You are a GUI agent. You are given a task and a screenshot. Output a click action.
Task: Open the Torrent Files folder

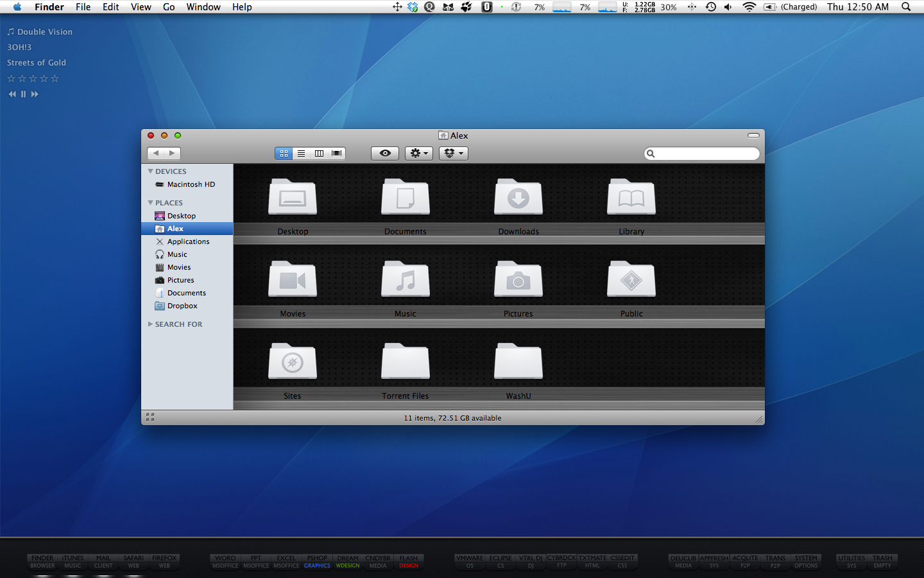coord(405,362)
